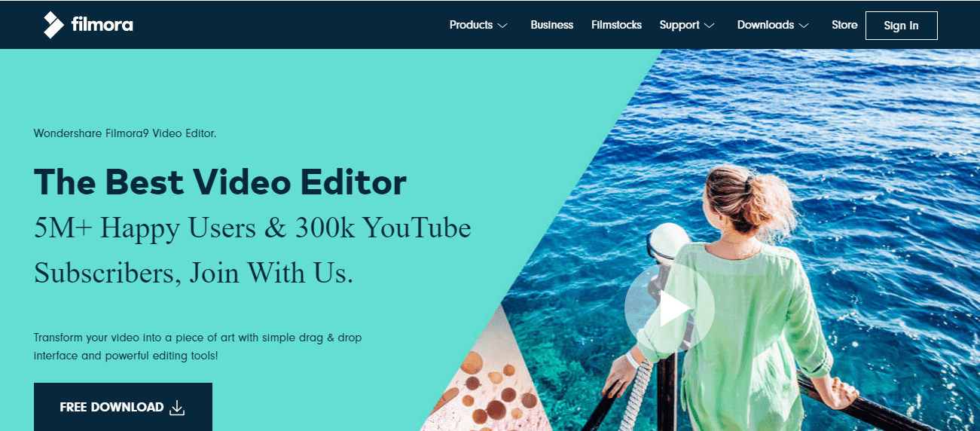Click the FREE DOWNLOAD button
Viewport: 980px width, 431px height.
pyautogui.click(x=123, y=407)
